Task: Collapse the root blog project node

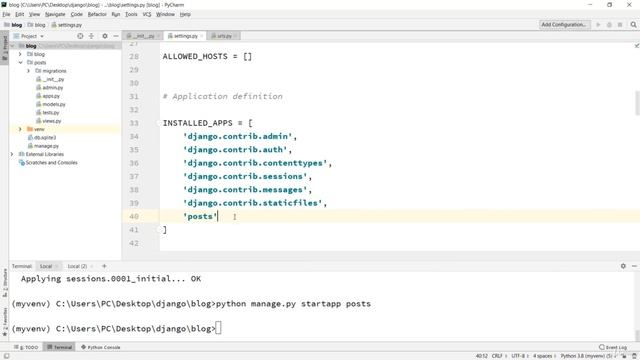Action: click(x=12, y=46)
